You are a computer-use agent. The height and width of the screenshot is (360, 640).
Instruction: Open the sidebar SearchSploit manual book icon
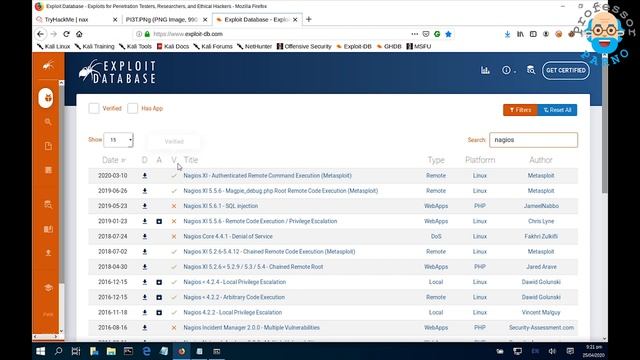point(48,229)
